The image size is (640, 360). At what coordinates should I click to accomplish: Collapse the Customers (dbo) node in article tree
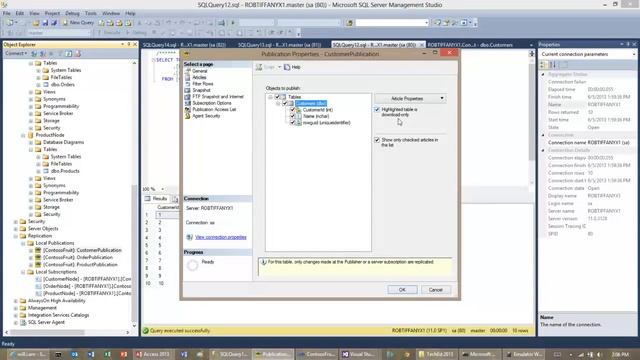click(x=278, y=104)
